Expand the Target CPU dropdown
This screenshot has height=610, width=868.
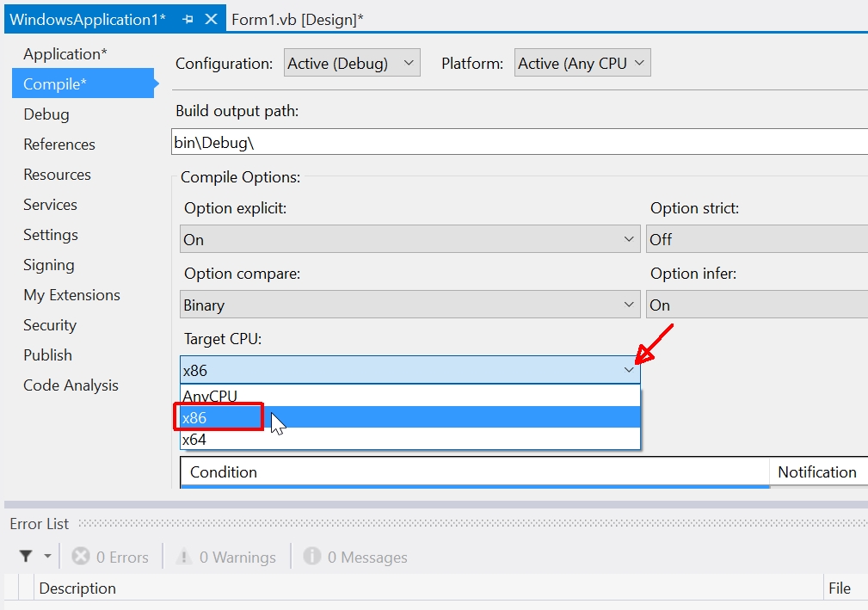pyautogui.click(x=627, y=369)
